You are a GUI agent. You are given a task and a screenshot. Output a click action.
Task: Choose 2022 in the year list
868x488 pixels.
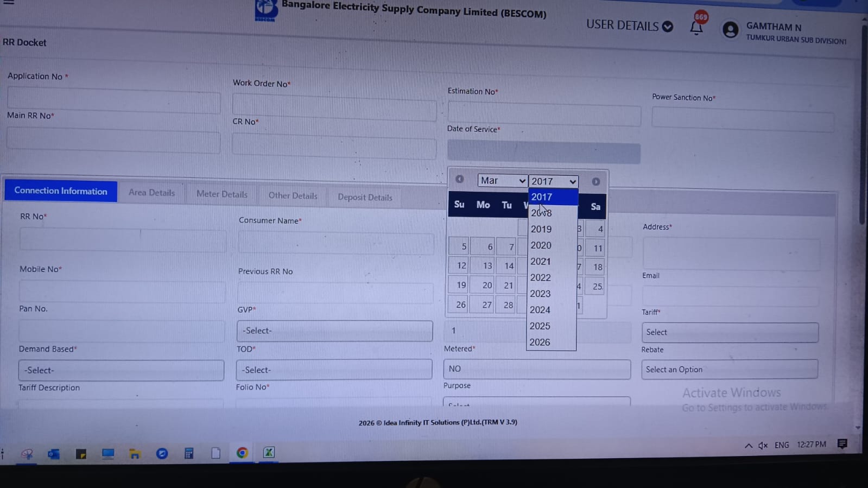click(552, 278)
